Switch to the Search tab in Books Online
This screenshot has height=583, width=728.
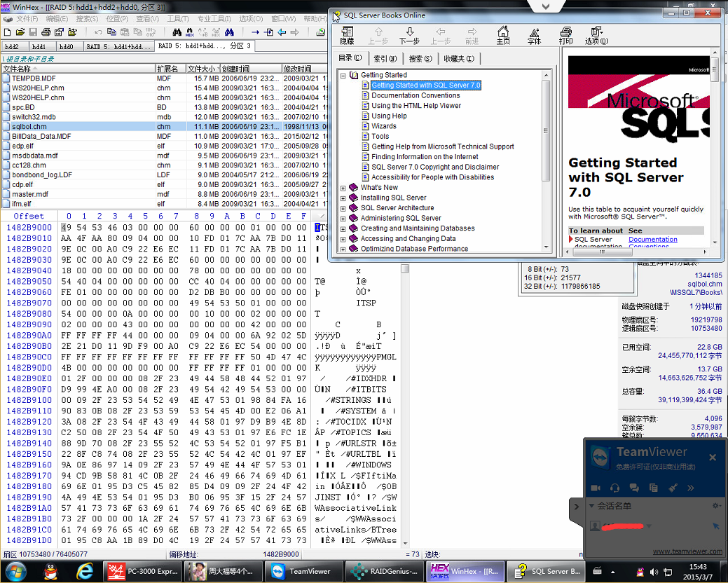click(x=420, y=59)
